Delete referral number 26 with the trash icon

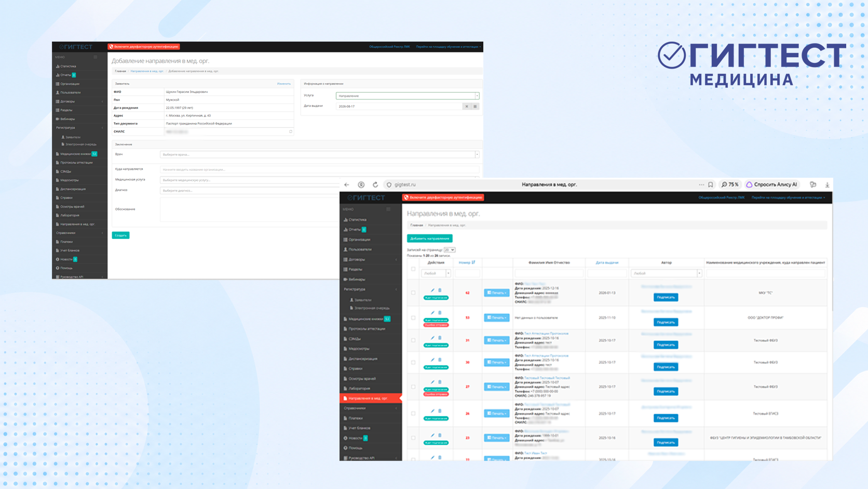[x=440, y=411]
